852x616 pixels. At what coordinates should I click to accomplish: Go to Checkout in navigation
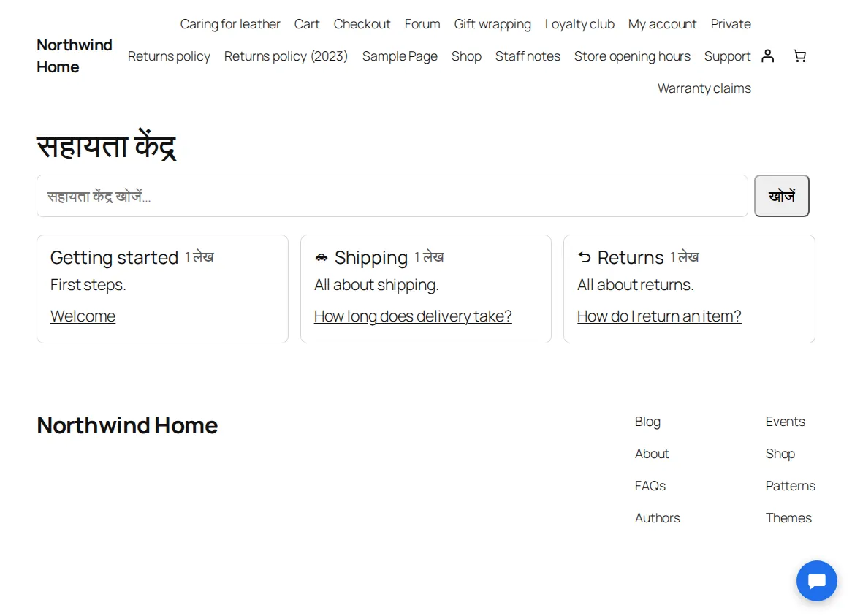pos(362,24)
